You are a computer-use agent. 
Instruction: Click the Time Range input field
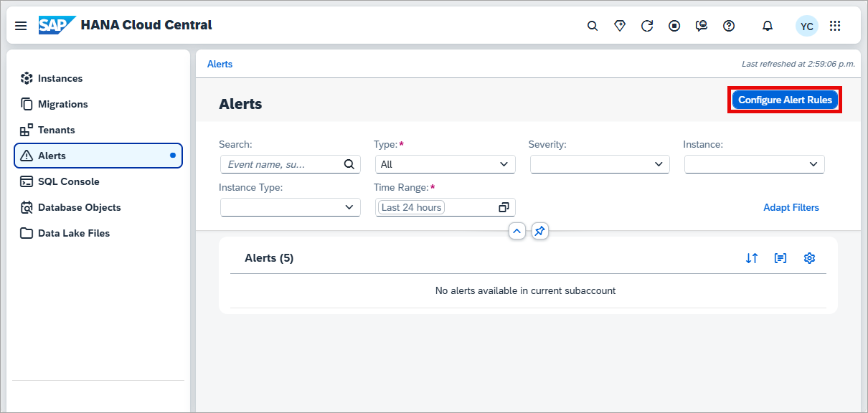(445, 207)
